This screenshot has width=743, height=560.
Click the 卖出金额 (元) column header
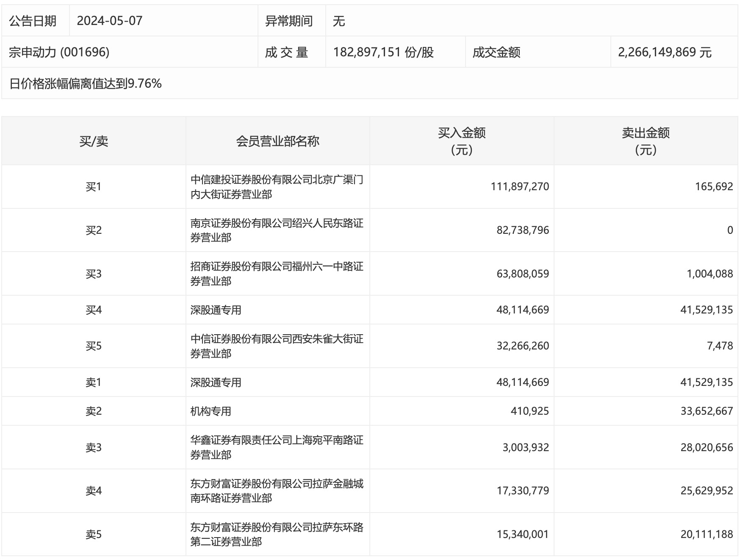[x=646, y=141]
